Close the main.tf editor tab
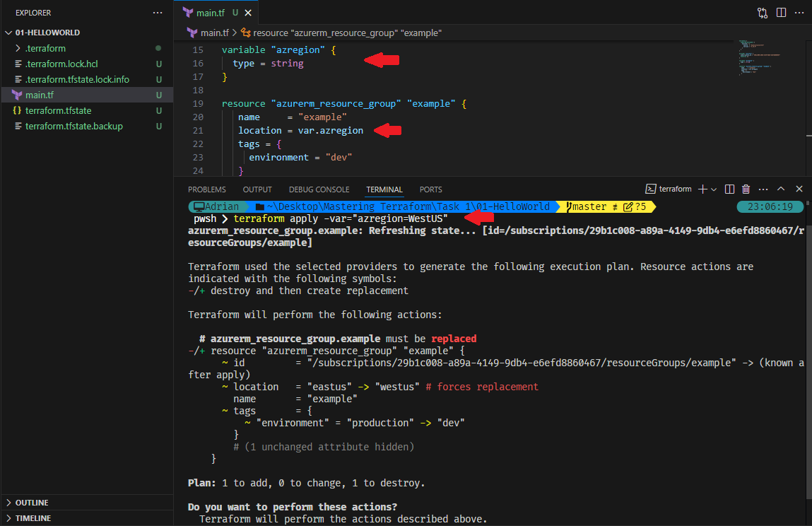 coord(248,13)
